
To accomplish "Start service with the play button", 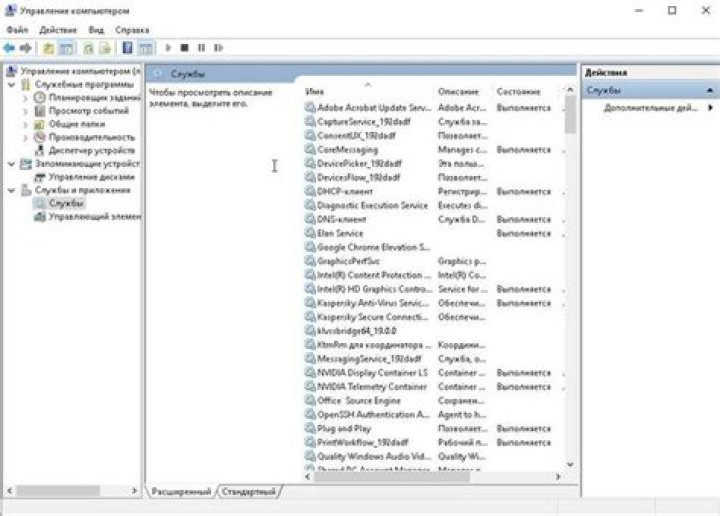I will [168, 47].
